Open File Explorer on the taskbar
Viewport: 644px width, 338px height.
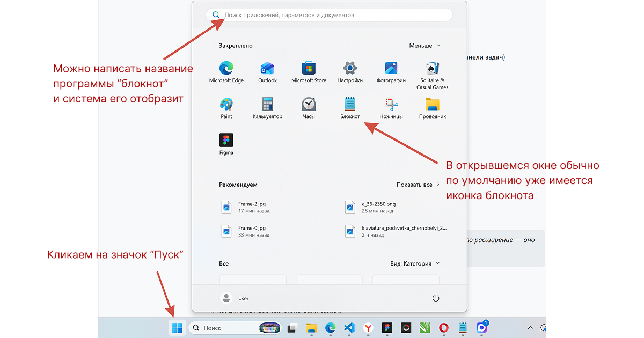point(311,328)
